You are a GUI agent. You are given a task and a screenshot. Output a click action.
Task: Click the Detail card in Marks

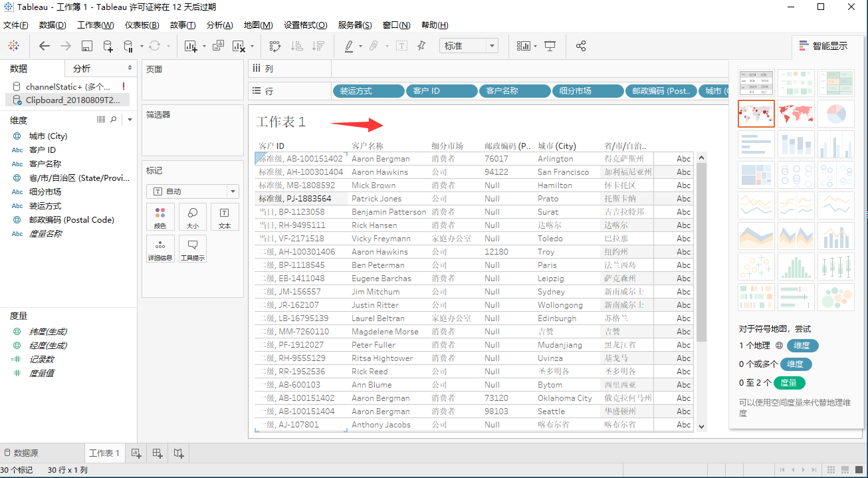point(160,249)
